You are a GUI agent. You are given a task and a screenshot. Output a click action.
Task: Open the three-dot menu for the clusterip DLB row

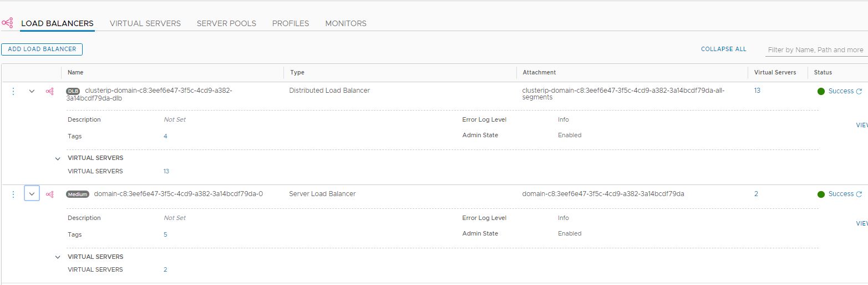pyautogui.click(x=13, y=91)
